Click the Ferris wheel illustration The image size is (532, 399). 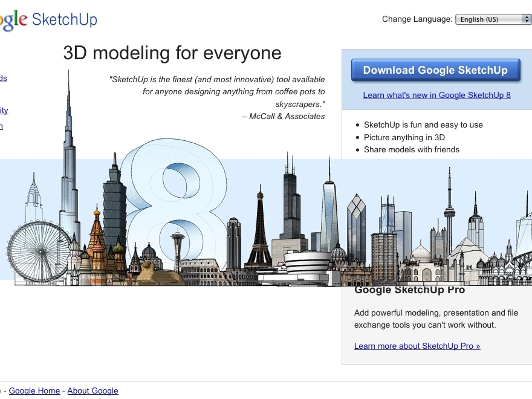(39, 251)
